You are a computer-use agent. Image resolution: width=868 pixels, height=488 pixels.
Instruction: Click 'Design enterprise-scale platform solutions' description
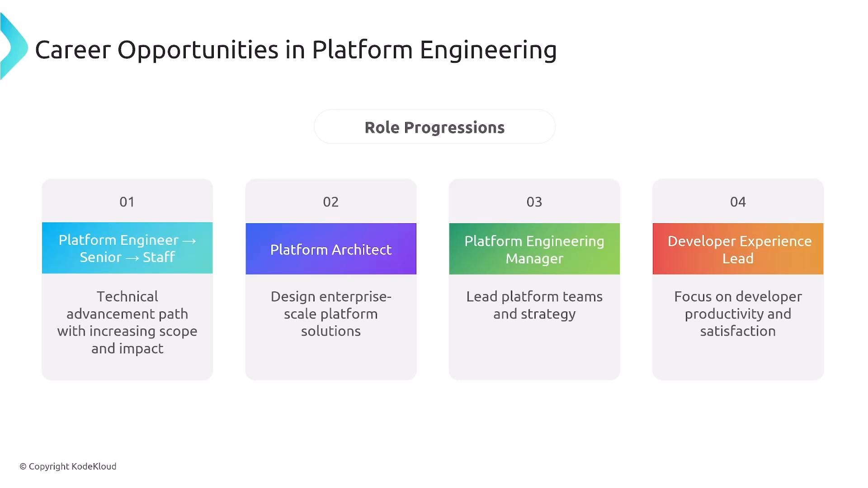click(x=331, y=314)
